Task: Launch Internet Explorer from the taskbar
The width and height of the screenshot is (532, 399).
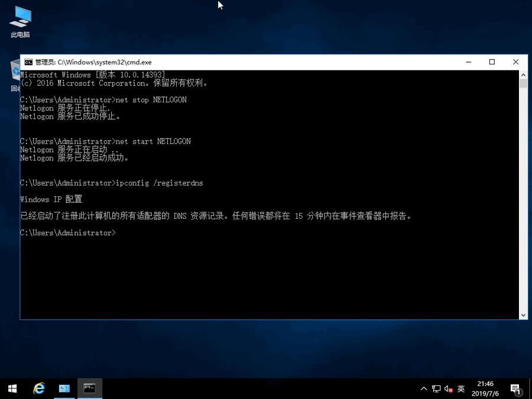Action: (x=38, y=388)
